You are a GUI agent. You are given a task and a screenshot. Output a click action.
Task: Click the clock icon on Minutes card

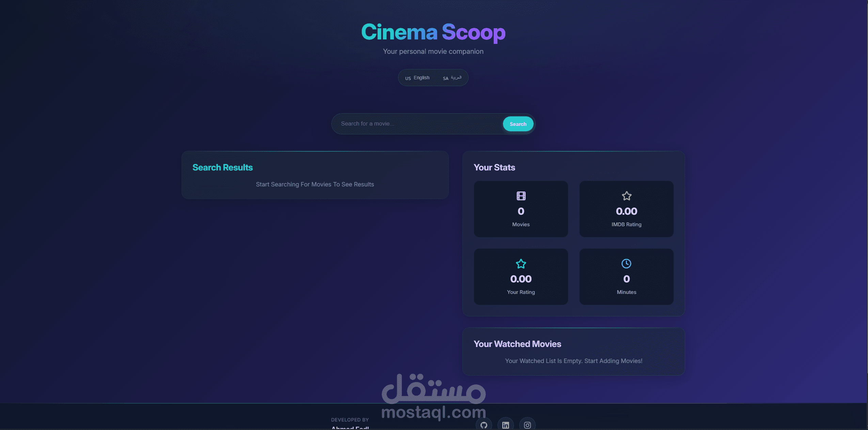[626, 263]
